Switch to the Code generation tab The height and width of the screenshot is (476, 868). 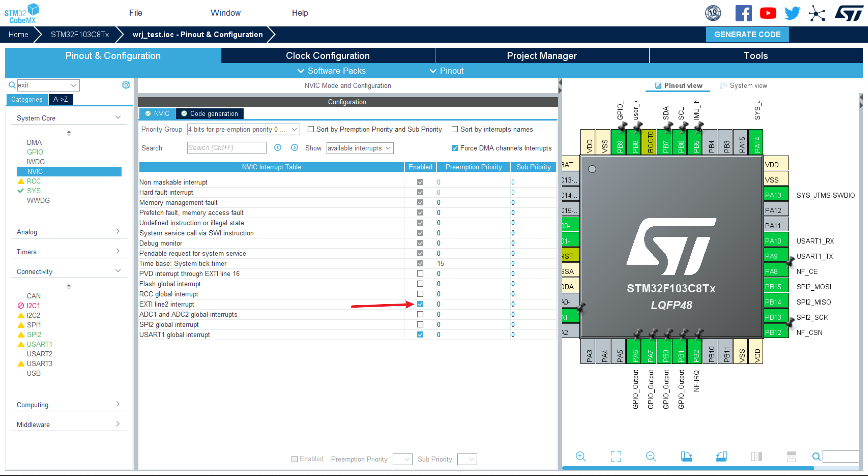210,113
